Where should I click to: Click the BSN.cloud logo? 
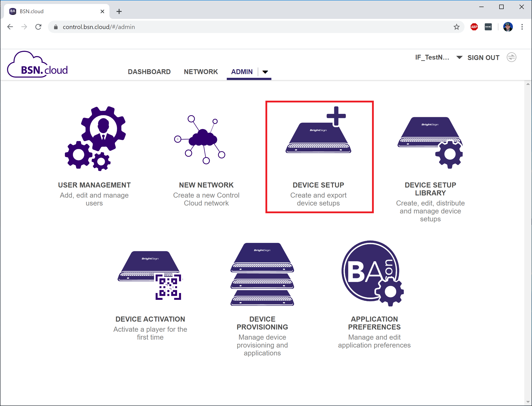(x=37, y=65)
